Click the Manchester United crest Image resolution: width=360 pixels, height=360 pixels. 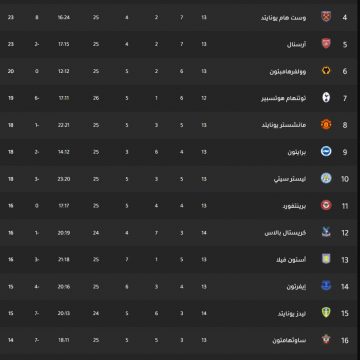tap(326, 125)
